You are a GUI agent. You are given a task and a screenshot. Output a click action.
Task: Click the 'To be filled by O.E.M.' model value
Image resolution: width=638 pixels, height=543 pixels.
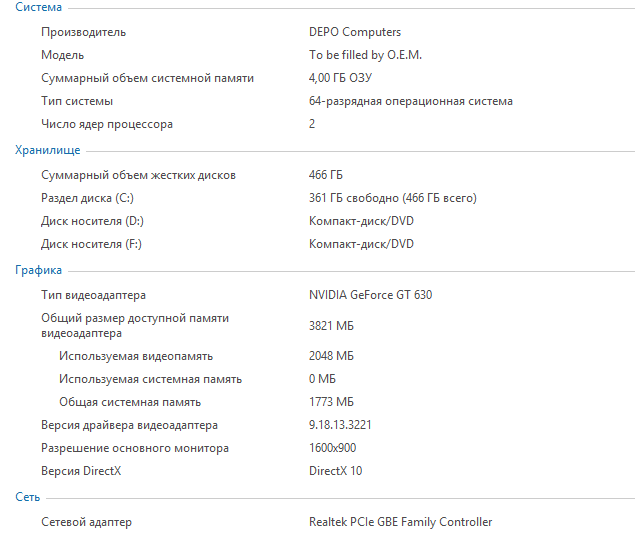tap(365, 55)
